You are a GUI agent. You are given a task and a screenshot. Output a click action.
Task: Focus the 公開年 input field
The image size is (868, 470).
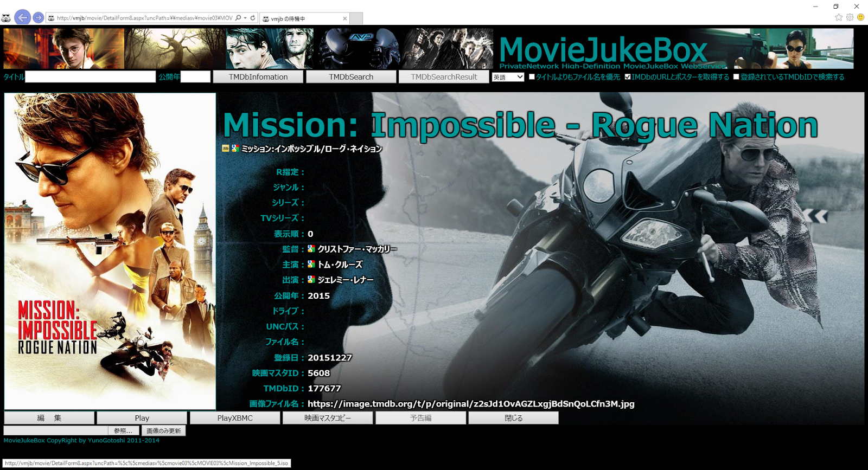[x=195, y=77]
